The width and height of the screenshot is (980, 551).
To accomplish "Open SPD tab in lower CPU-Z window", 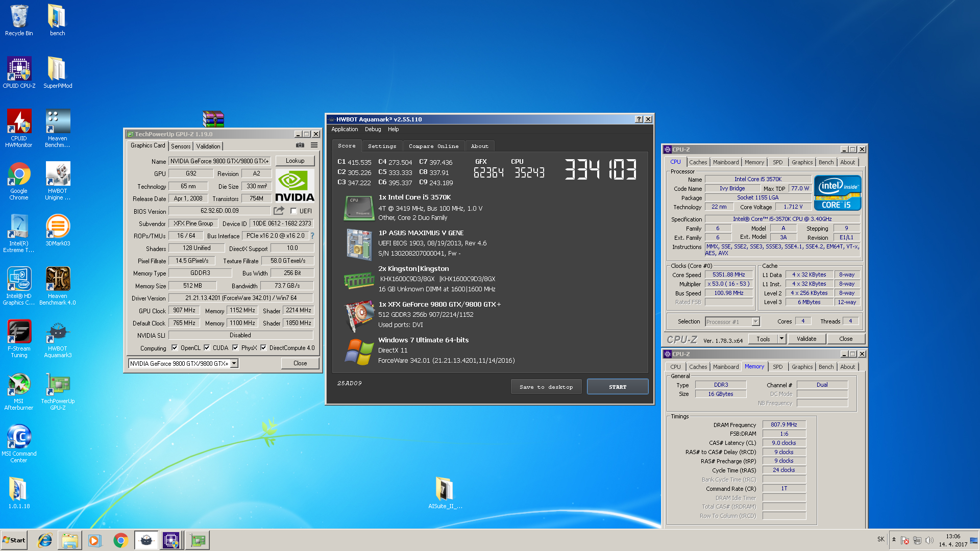I will [777, 367].
